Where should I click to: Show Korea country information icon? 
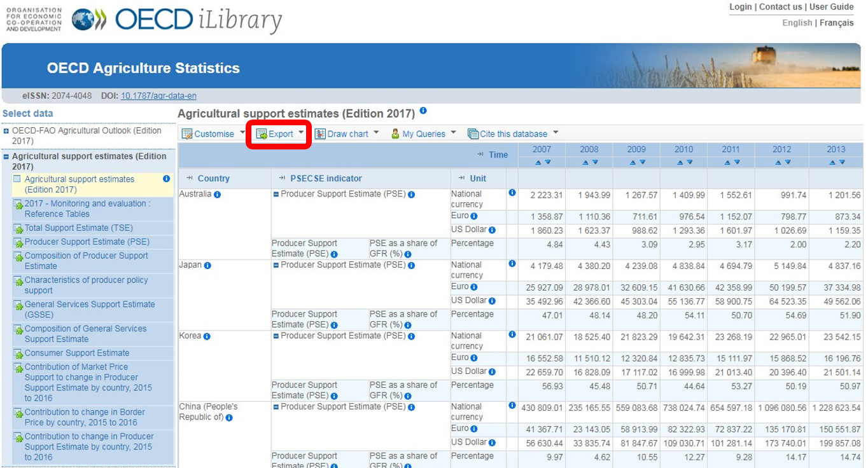point(207,336)
